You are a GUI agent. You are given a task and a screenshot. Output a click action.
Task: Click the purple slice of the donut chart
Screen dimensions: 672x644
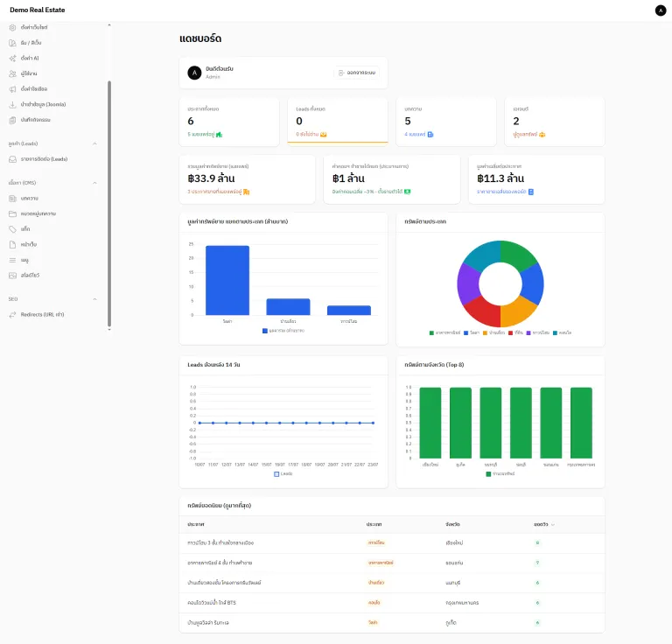[469, 283]
